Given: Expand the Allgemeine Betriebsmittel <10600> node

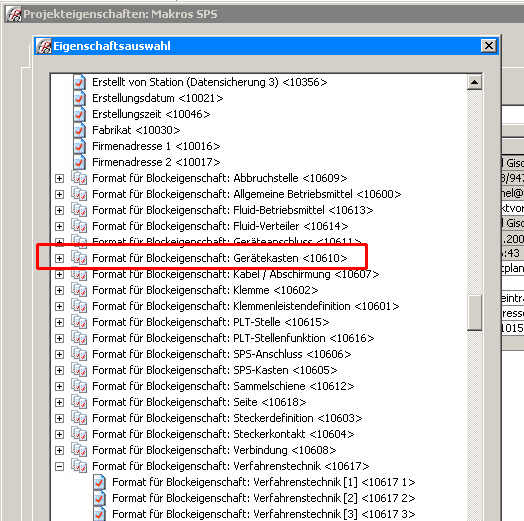Looking at the screenshot, I should [59, 194].
